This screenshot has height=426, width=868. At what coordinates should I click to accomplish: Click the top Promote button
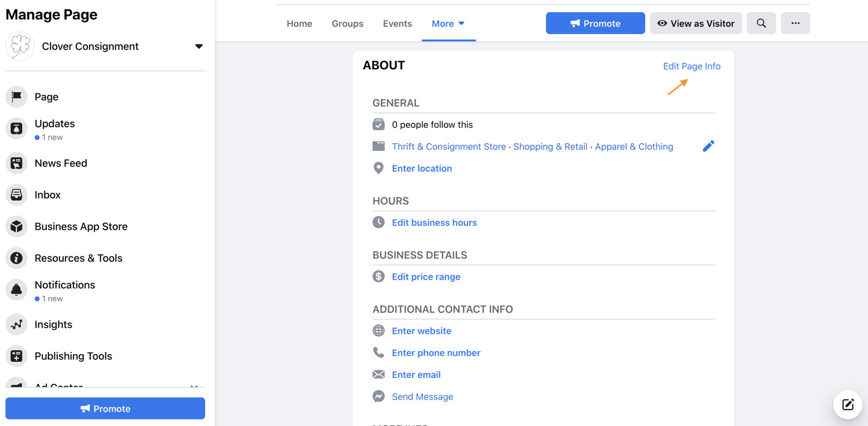tap(595, 23)
